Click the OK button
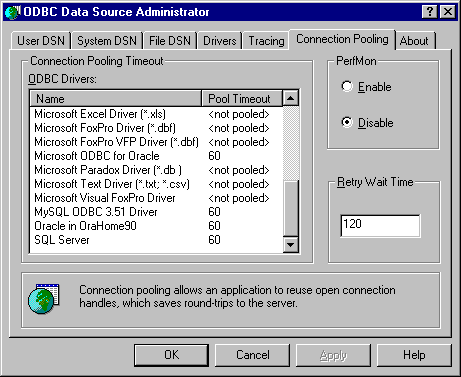The height and width of the screenshot is (377, 461). 171,355
